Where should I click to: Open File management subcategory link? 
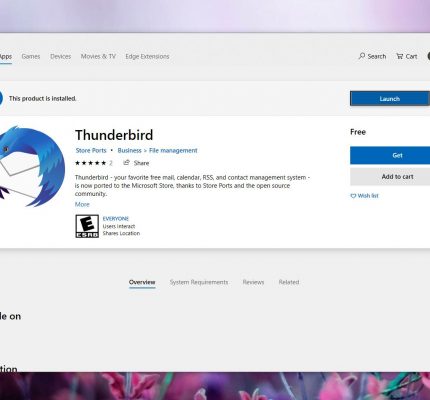173,150
